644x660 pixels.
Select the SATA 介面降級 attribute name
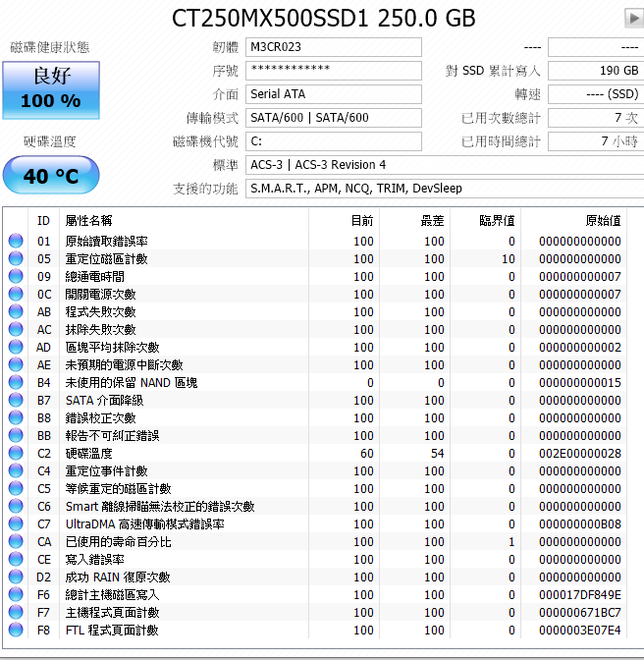point(104,401)
